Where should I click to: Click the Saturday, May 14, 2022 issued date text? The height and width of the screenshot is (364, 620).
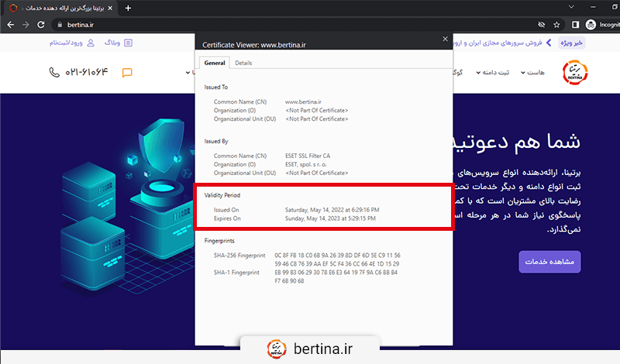pyautogui.click(x=332, y=210)
